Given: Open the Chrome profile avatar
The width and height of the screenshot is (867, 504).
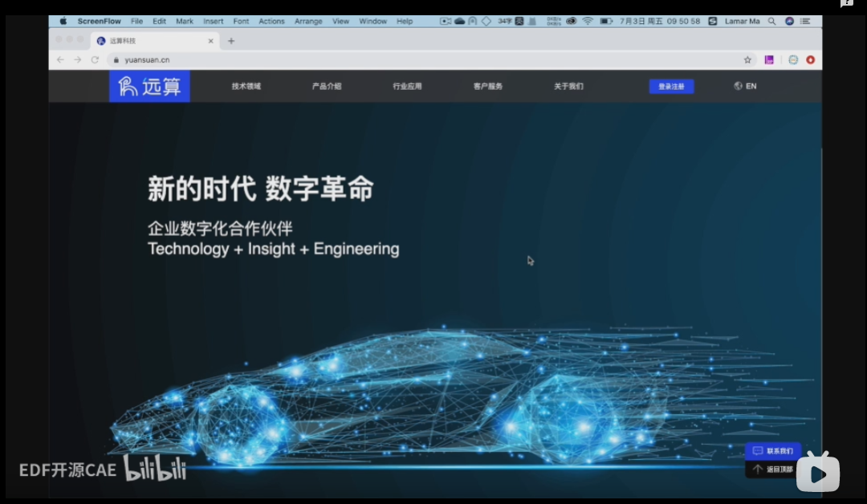Looking at the screenshot, I should [793, 59].
